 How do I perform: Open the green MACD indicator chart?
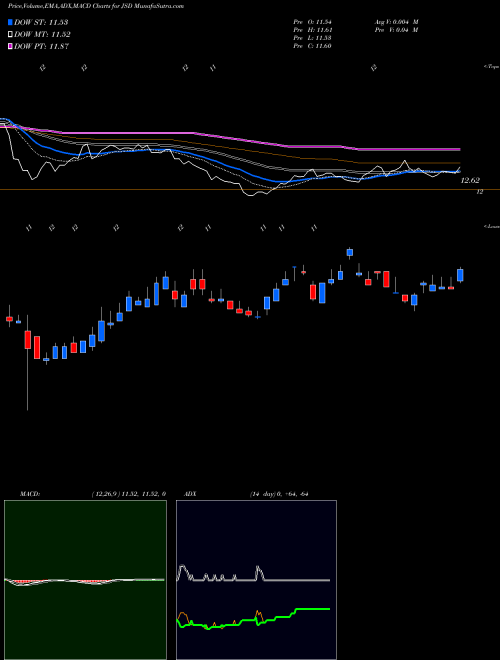85,580
